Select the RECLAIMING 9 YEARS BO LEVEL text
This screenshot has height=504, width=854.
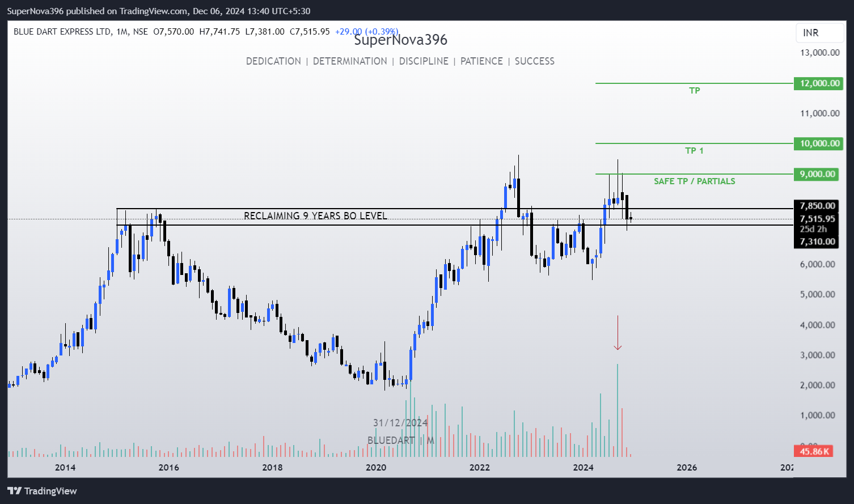click(x=315, y=216)
